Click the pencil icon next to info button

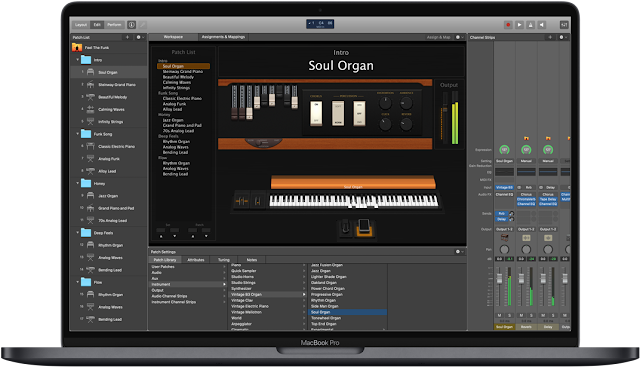point(142,25)
